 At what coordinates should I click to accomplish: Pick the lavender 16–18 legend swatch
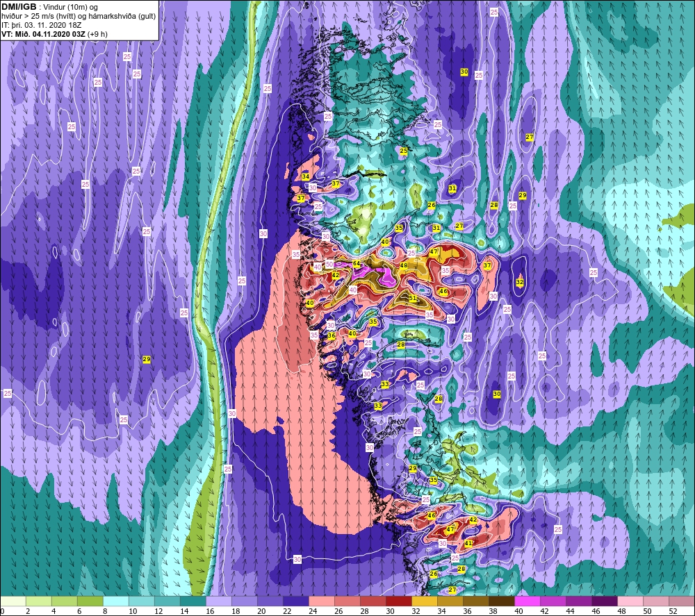click(219, 601)
